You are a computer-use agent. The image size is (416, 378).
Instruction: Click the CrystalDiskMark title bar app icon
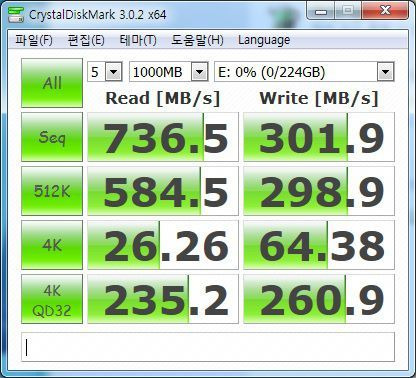click(x=16, y=14)
